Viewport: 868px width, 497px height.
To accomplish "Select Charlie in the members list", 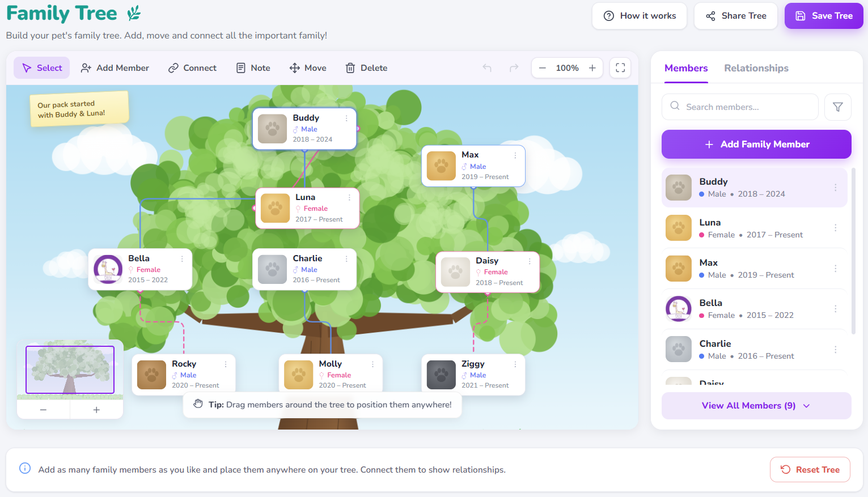I will 754,350.
